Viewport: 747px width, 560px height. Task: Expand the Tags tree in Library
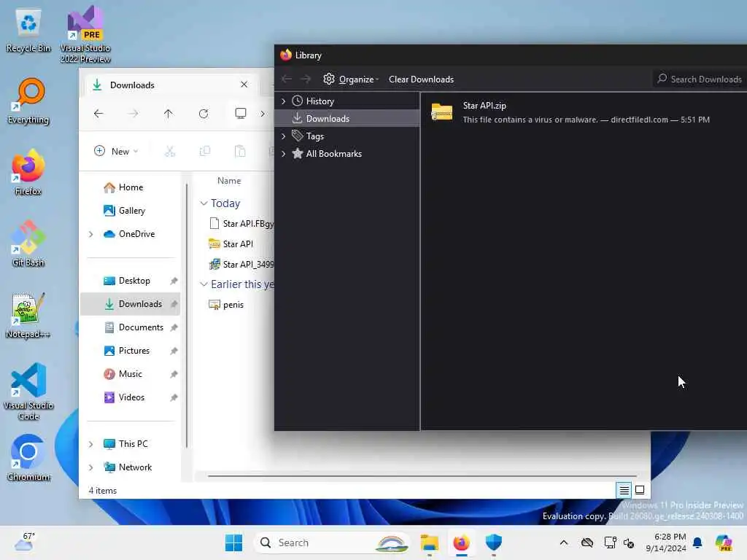tap(284, 136)
